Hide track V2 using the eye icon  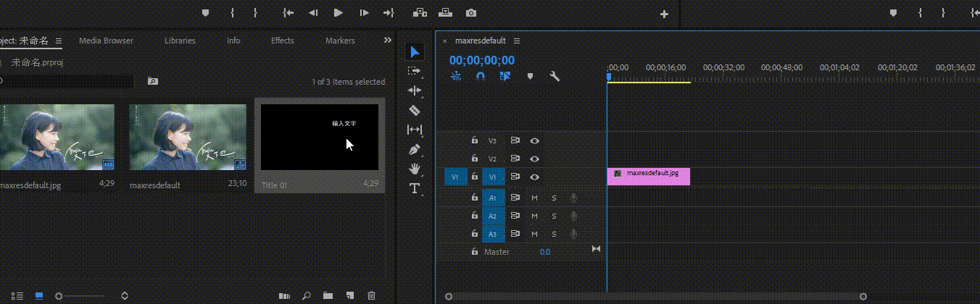[535, 159]
